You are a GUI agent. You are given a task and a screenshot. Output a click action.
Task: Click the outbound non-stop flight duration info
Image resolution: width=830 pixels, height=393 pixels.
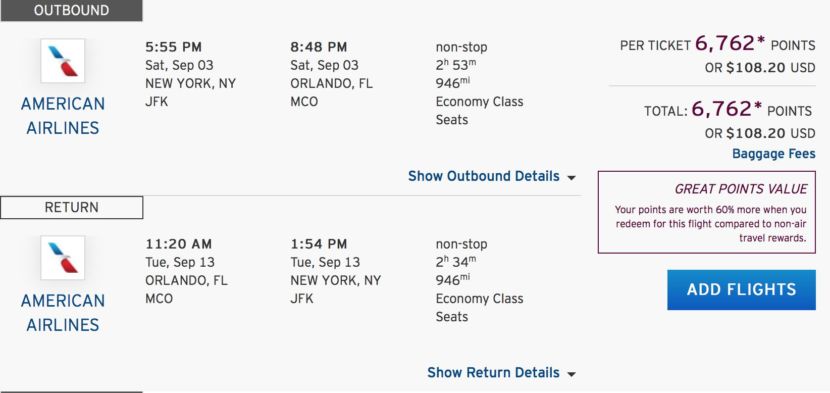tap(456, 65)
